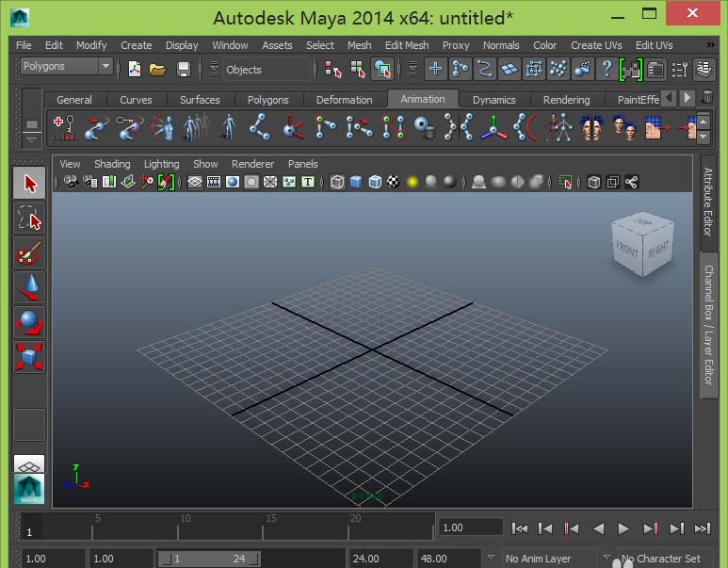Screen dimensions: 728x568
Task: Select by hierarchy mode icon
Action: [332, 69]
